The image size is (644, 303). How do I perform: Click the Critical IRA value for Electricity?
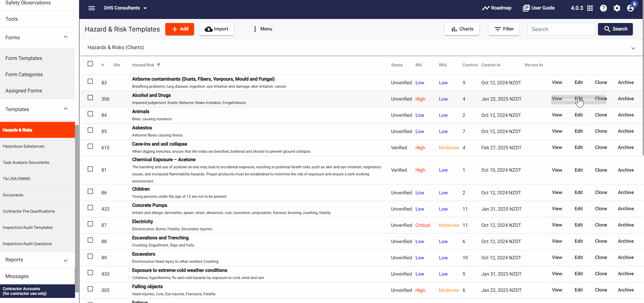(423, 225)
